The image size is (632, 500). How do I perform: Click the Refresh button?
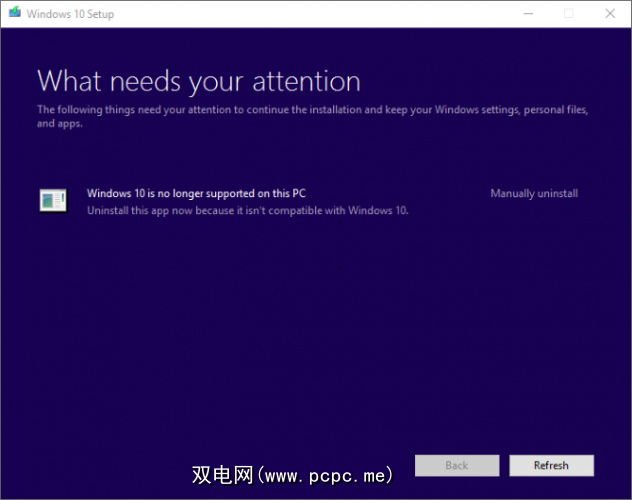(551, 466)
